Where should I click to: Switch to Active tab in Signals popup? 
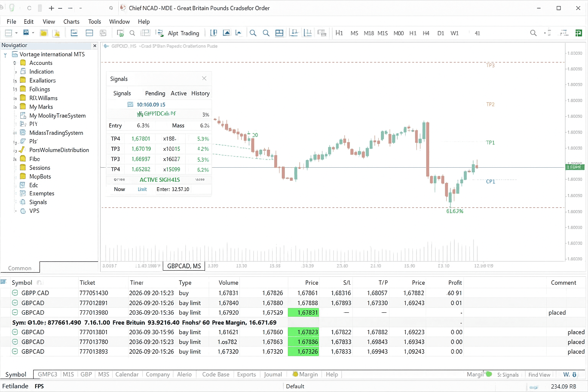[x=179, y=93]
